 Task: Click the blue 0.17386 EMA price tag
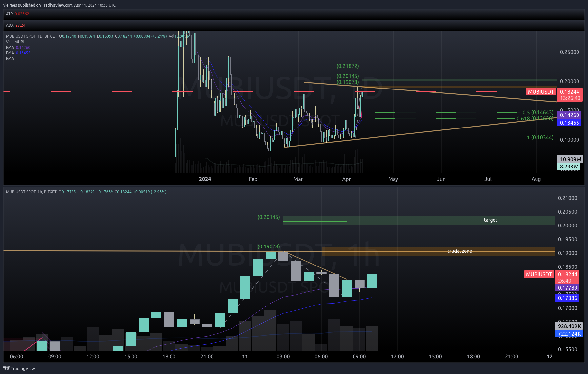567,298
